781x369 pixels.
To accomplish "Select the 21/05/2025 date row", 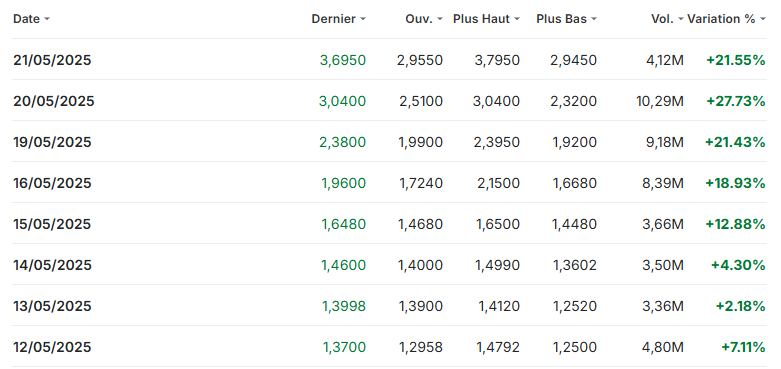I will 390,60.
